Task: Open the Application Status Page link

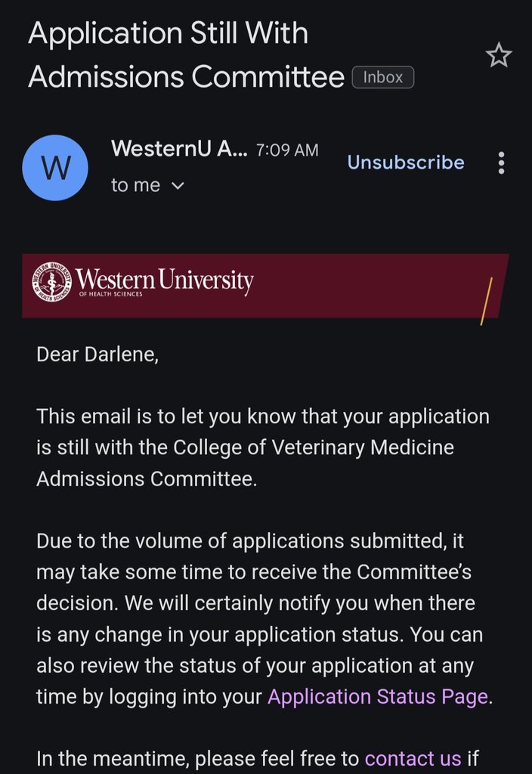Action: (x=378, y=696)
